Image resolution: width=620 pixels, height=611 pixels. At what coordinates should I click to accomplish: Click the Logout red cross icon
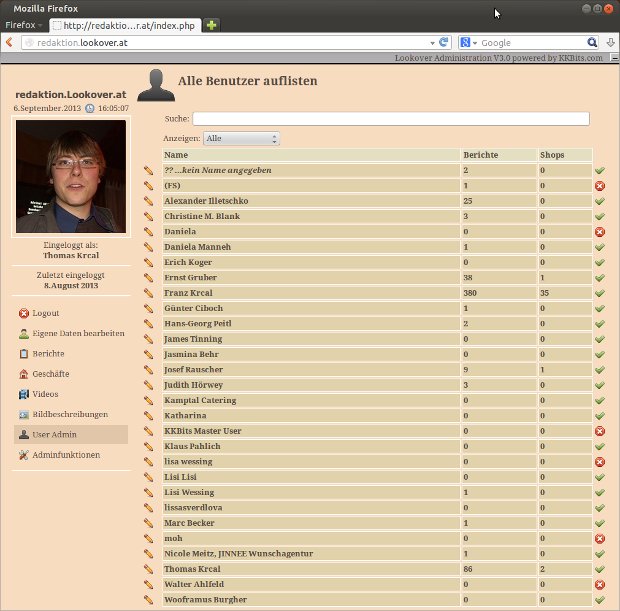tap(24, 313)
